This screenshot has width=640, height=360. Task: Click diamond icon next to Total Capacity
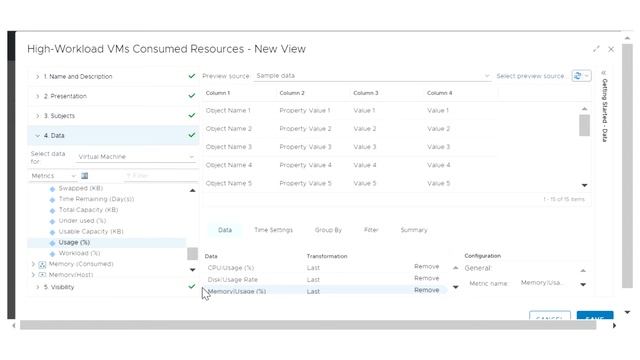tap(52, 211)
